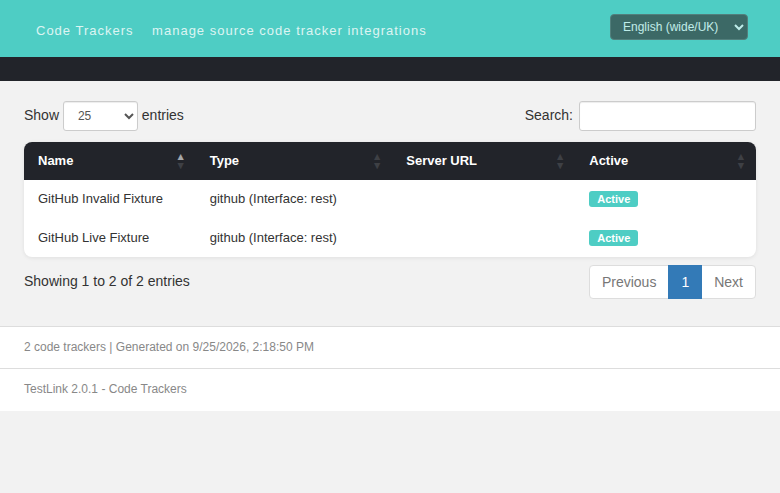Open the English (wide/UK) language dropdown

(x=679, y=27)
